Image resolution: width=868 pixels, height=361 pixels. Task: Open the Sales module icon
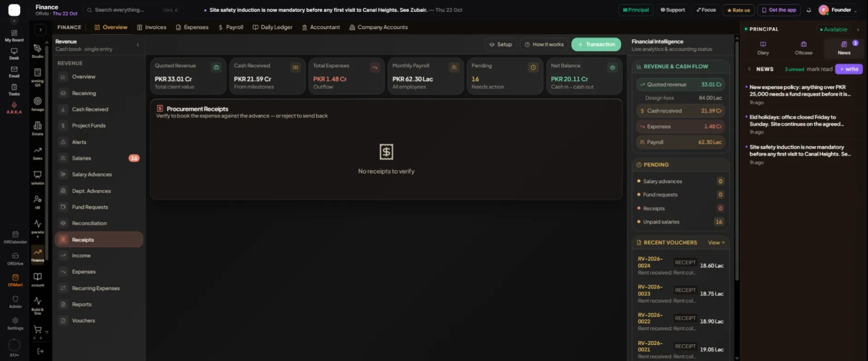[38, 153]
